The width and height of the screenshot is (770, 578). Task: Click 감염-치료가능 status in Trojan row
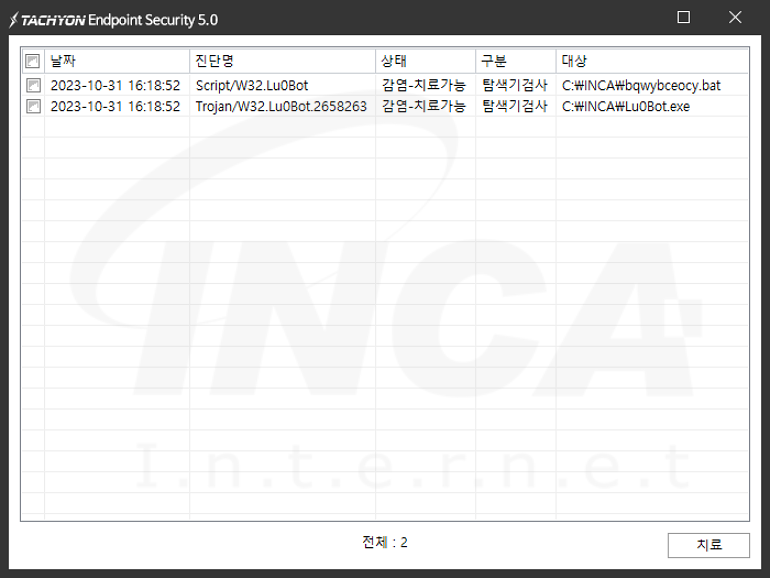click(x=424, y=107)
